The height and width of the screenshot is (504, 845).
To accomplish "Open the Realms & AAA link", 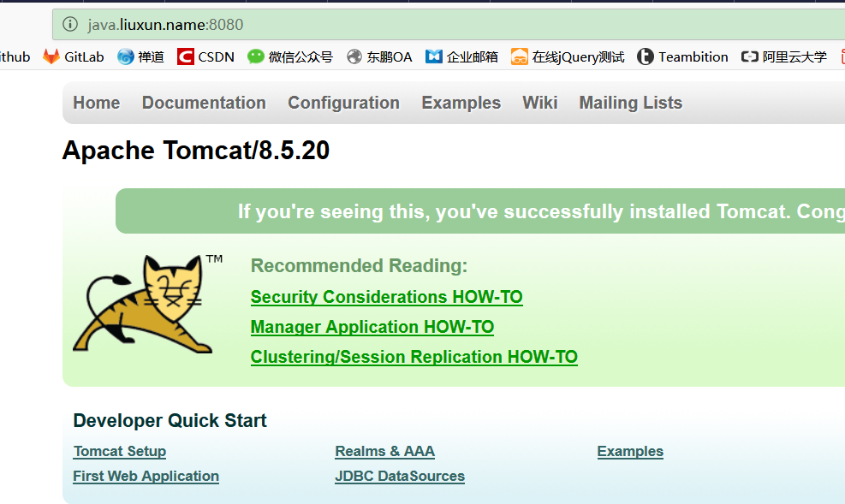I will coord(384,451).
